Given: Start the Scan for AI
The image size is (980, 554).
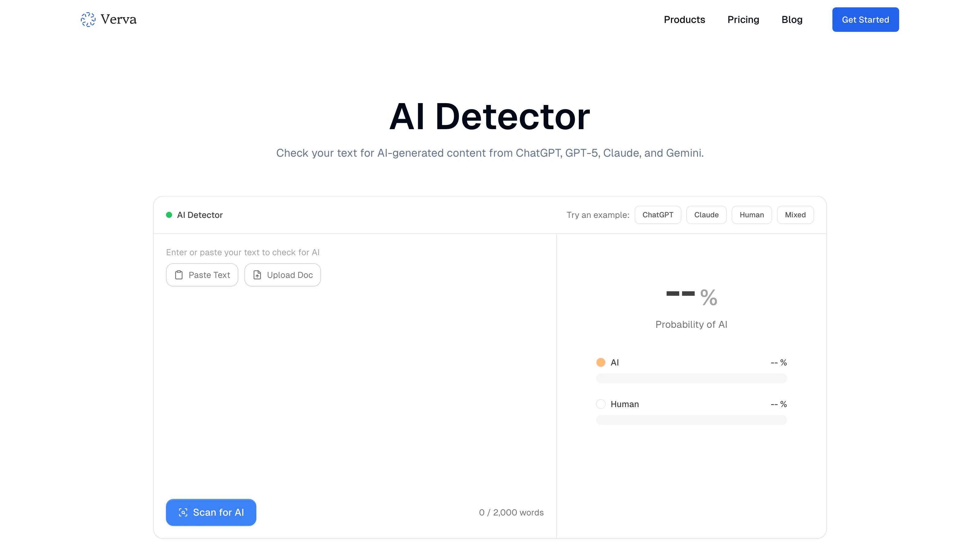Looking at the screenshot, I should click(211, 512).
